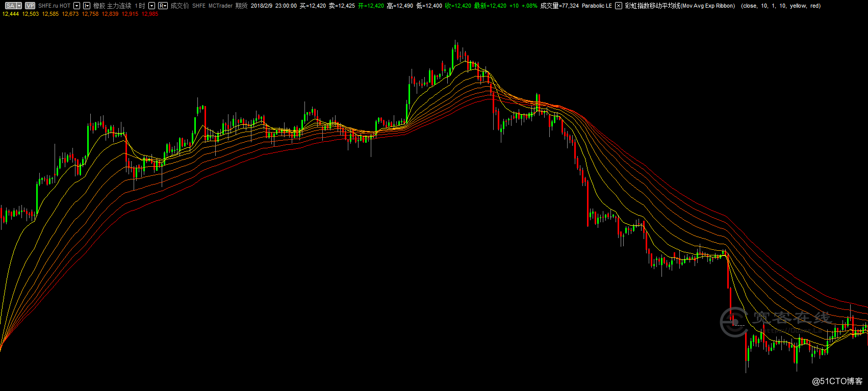Click the 1时 resolution label
The image size is (868, 391).
click(140, 6)
